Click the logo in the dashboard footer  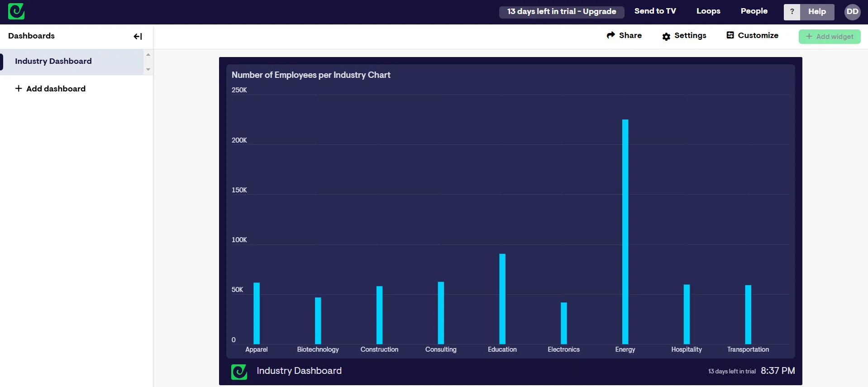(x=239, y=372)
